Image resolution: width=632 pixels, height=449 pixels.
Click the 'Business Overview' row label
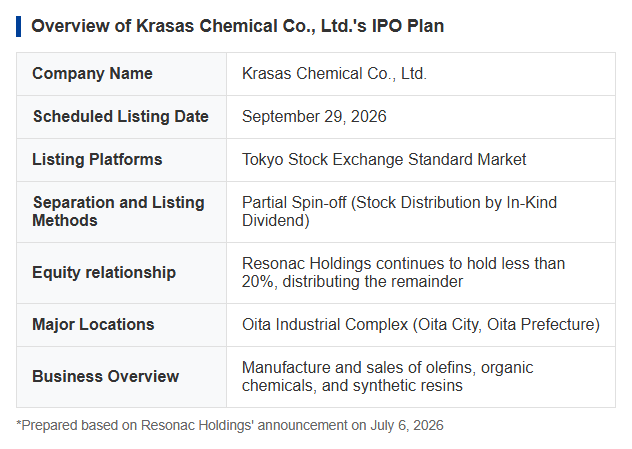pyautogui.click(x=106, y=376)
